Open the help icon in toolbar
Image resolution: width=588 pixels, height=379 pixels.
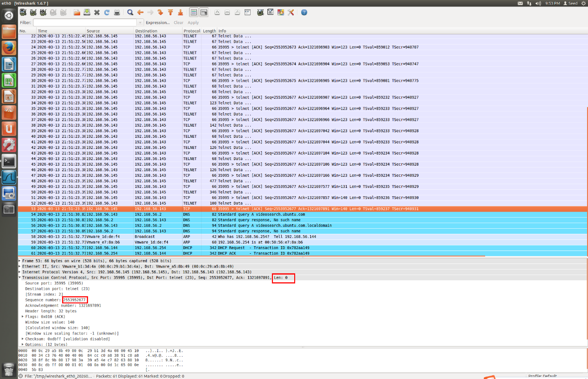click(x=304, y=13)
